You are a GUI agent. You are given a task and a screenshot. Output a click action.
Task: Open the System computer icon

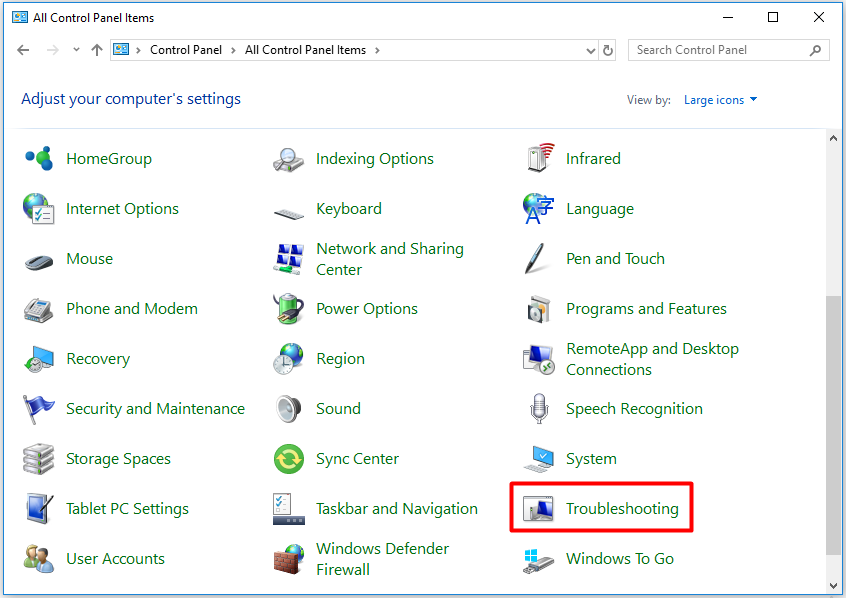[x=538, y=459]
